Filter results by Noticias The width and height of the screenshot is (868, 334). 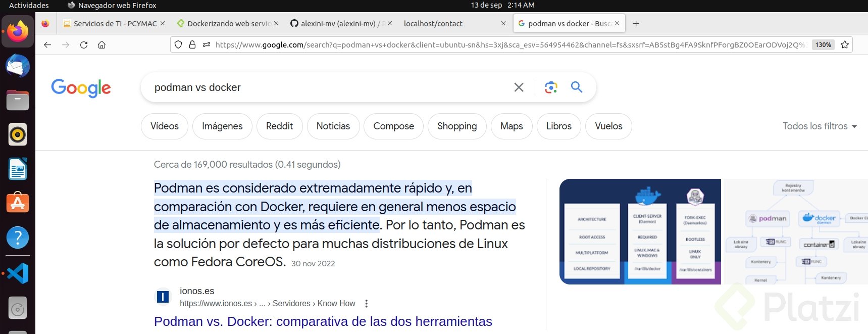point(333,126)
